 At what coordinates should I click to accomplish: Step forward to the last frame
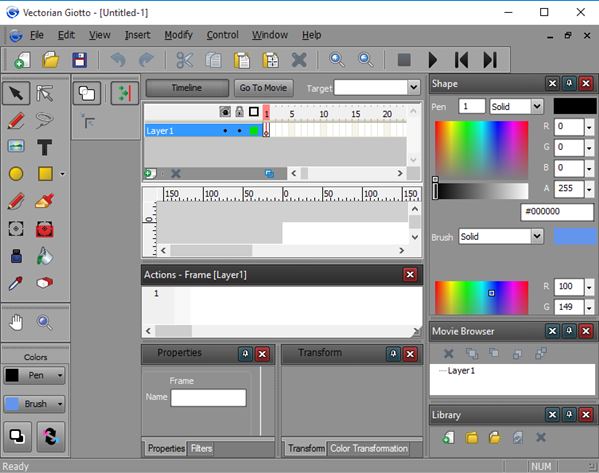pyautogui.click(x=490, y=60)
